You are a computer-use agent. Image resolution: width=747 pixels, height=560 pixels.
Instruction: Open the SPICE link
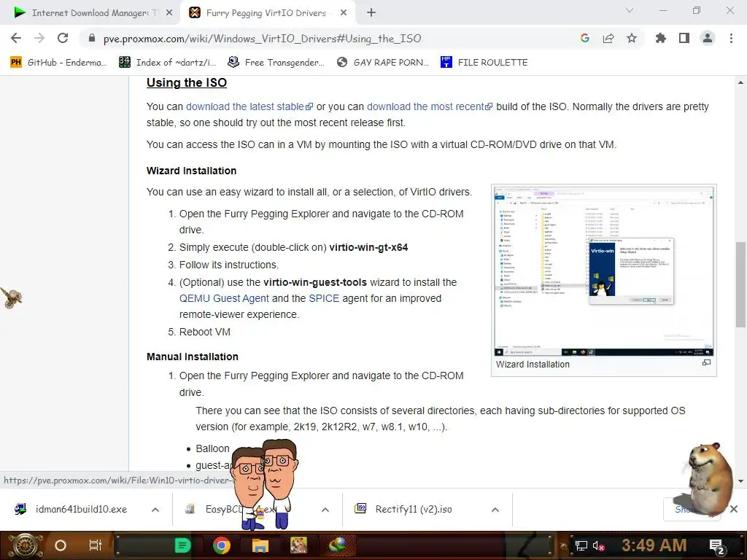point(324,298)
